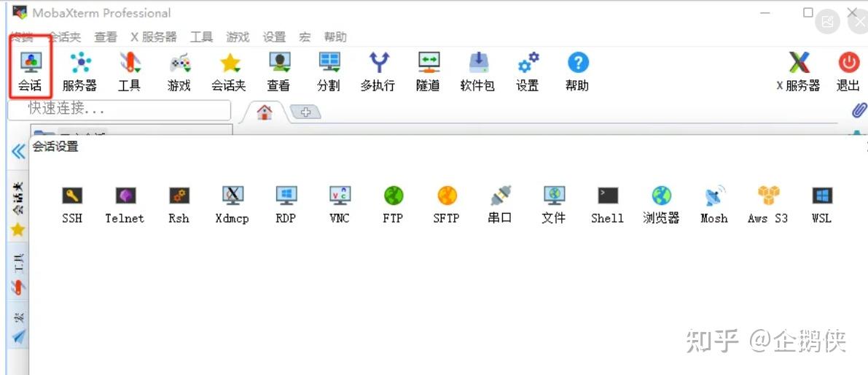Screen dimensions: 868x375
Task: Choose SSH session type
Action: 73,204
